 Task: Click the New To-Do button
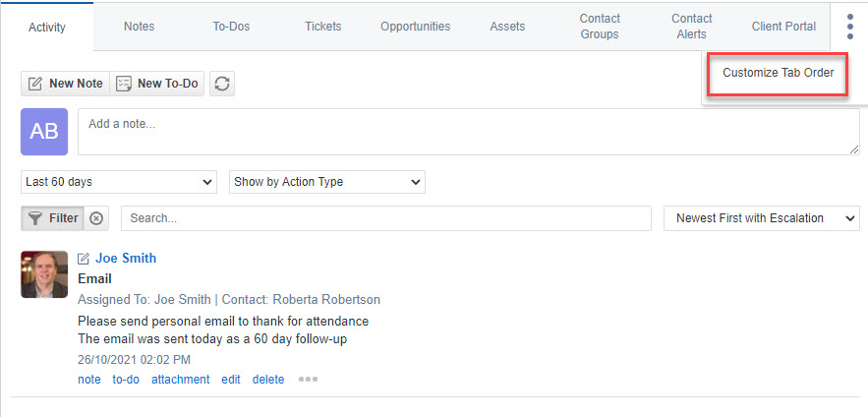(157, 84)
